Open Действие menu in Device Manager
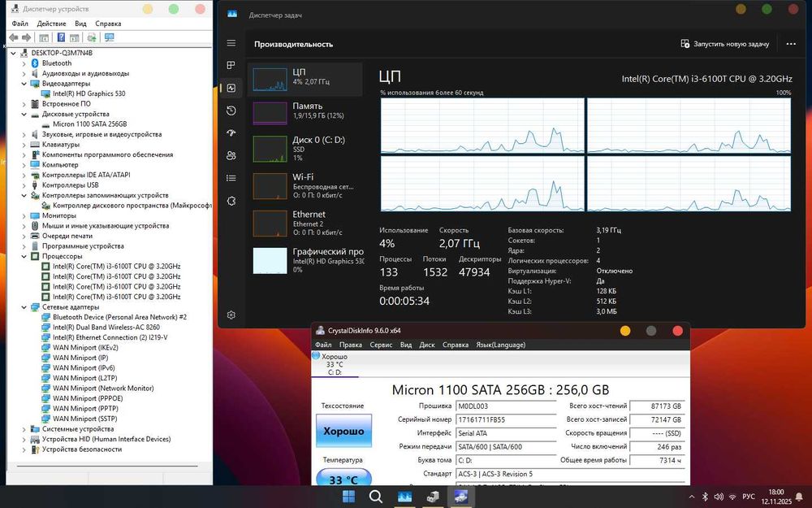Viewport: 812px width, 508px height. click(x=51, y=24)
